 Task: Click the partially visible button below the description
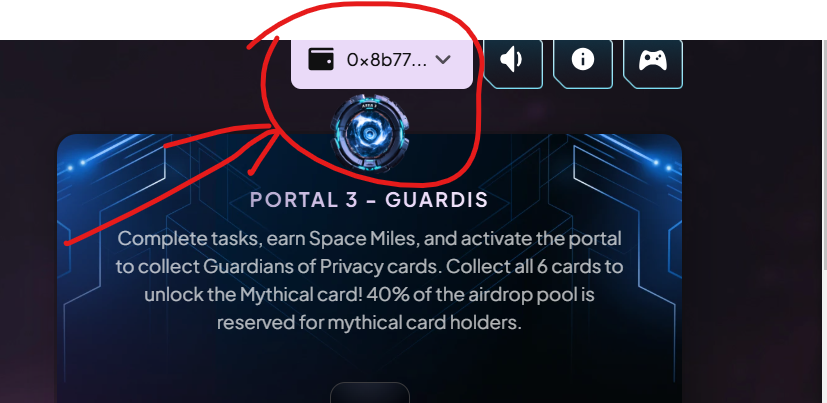point(370,392)
